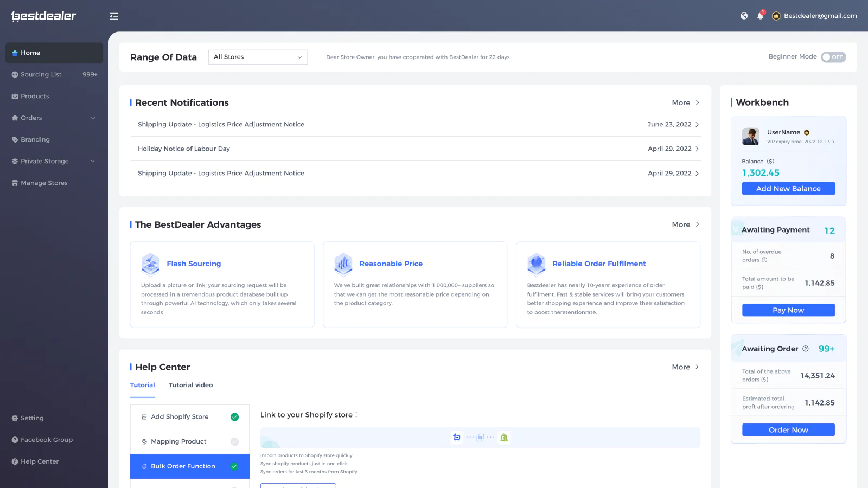The image size is (868, 488).
Task: Click the Orders sidebar icon
Action: pos(15,118)
